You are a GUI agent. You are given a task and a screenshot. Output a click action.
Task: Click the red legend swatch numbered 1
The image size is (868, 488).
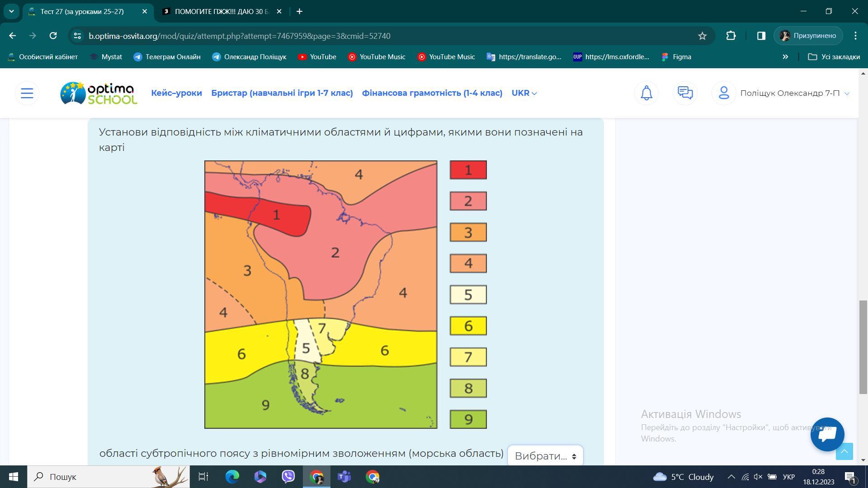(x=468, y=170)
